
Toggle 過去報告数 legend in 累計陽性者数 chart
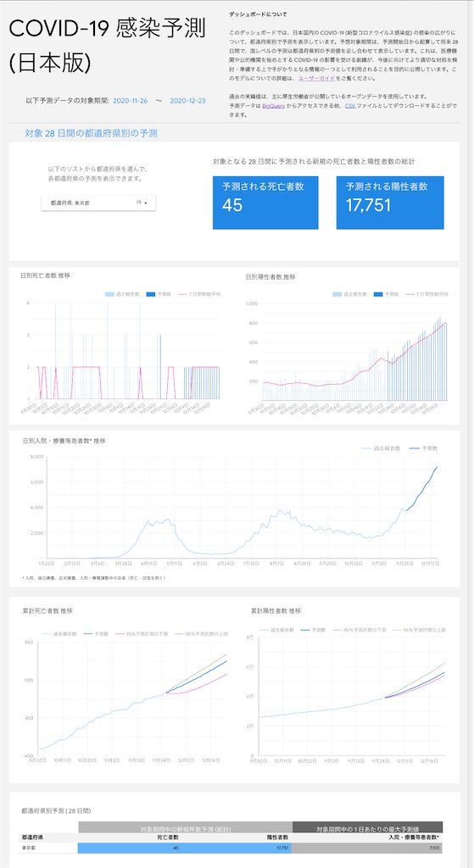[277, 630]
